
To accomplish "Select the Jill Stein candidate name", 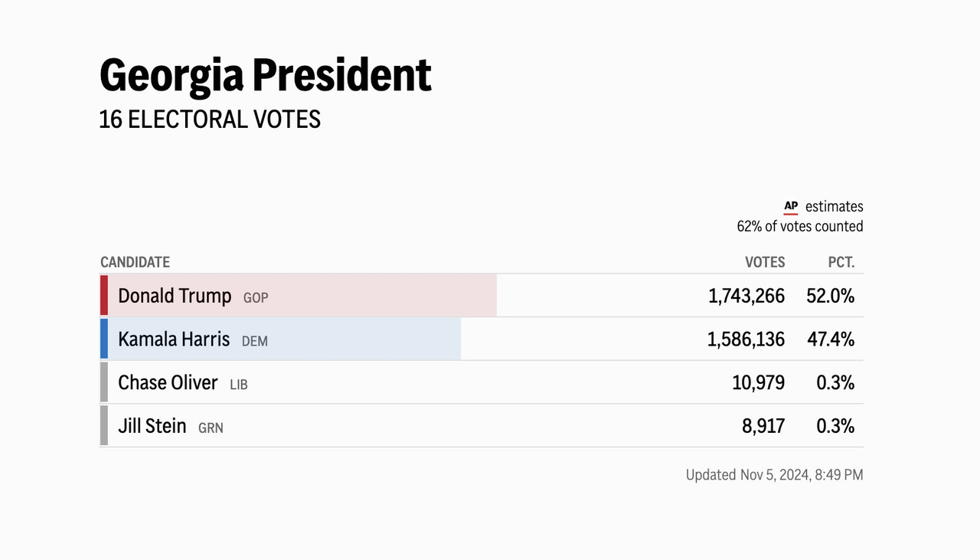I will pos(152,426).
